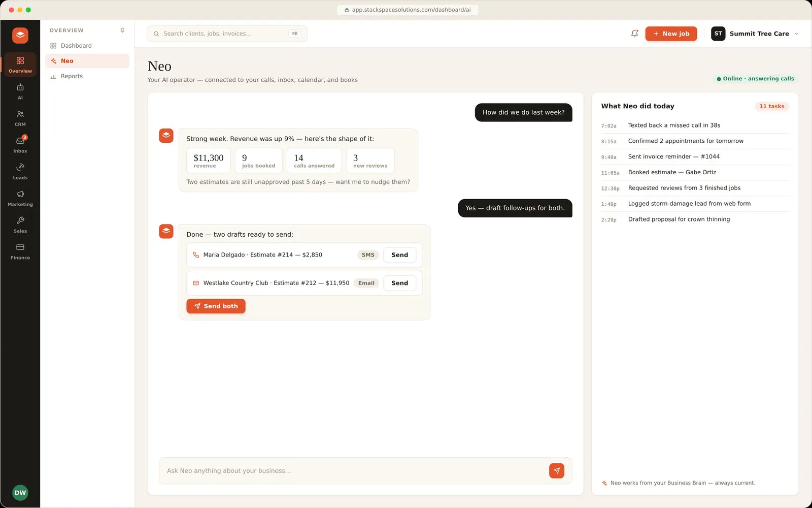Click the 14 calls answered stat
Image resolution: width=812 pixels, height=508 pixels.
(x=314, y=161)
